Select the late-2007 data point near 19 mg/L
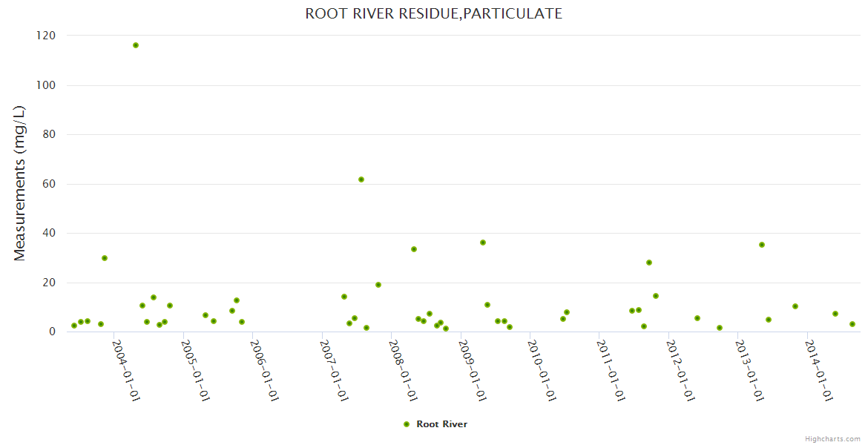868x445 pixels. point(378,285)
